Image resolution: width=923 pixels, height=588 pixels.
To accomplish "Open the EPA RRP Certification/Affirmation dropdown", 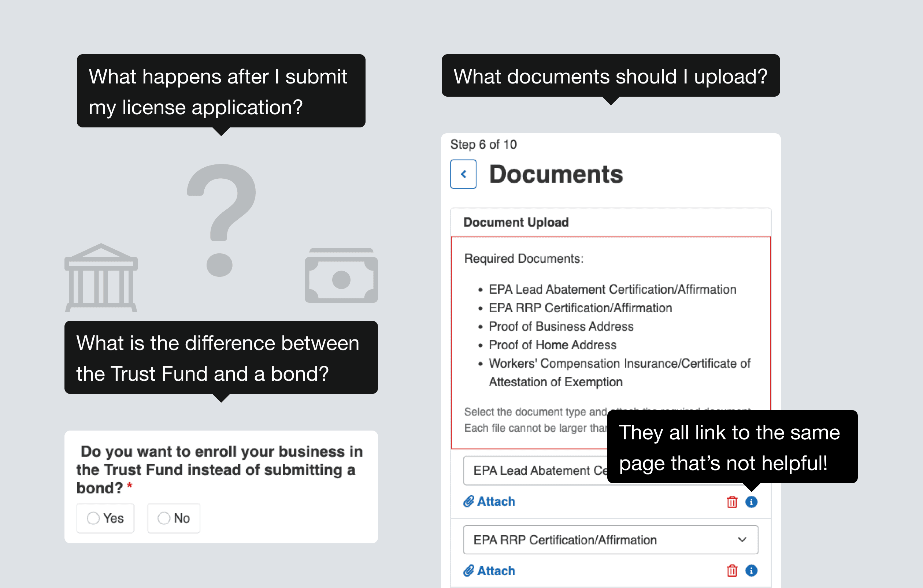I will coord(610,540).
